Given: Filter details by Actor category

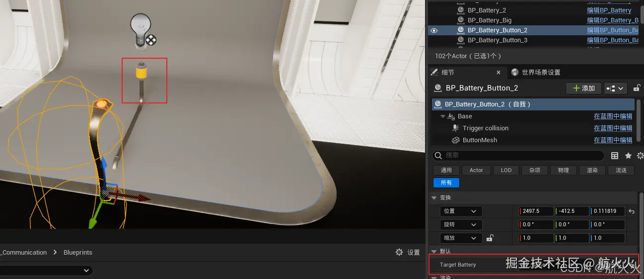Looking at the screenshot, I should (476, 170).
